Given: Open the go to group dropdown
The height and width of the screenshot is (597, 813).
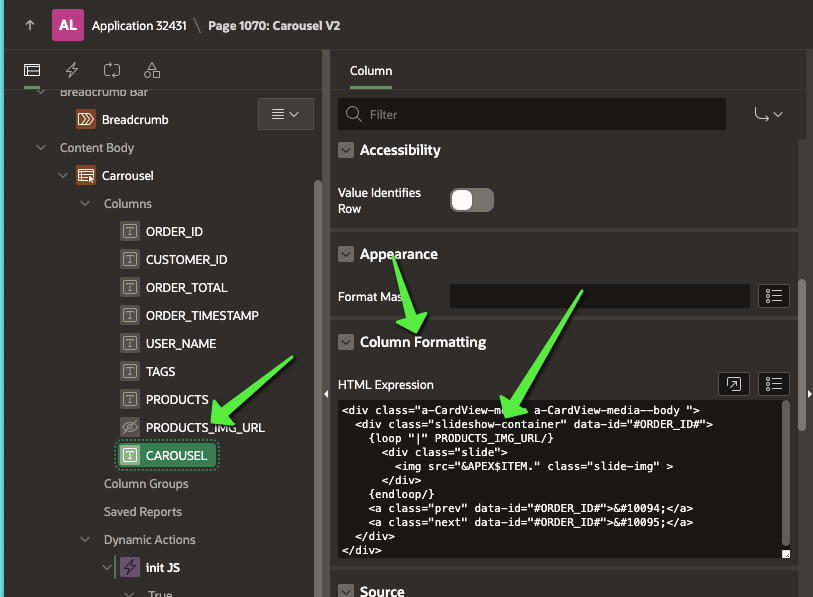Looking at the screenshot, I should click(768, 114).
